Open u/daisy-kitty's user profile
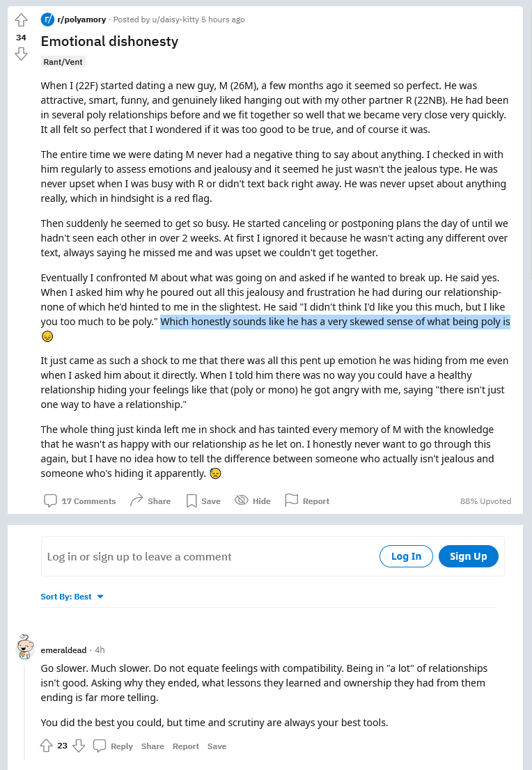532x770 pixels. coord(175,19)
